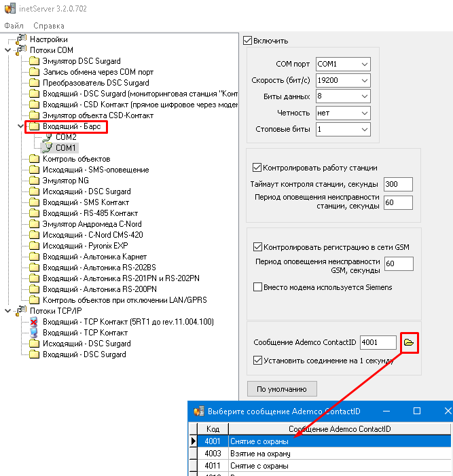Open the Файл menu
453x476 pixels.
click(14, 26)
